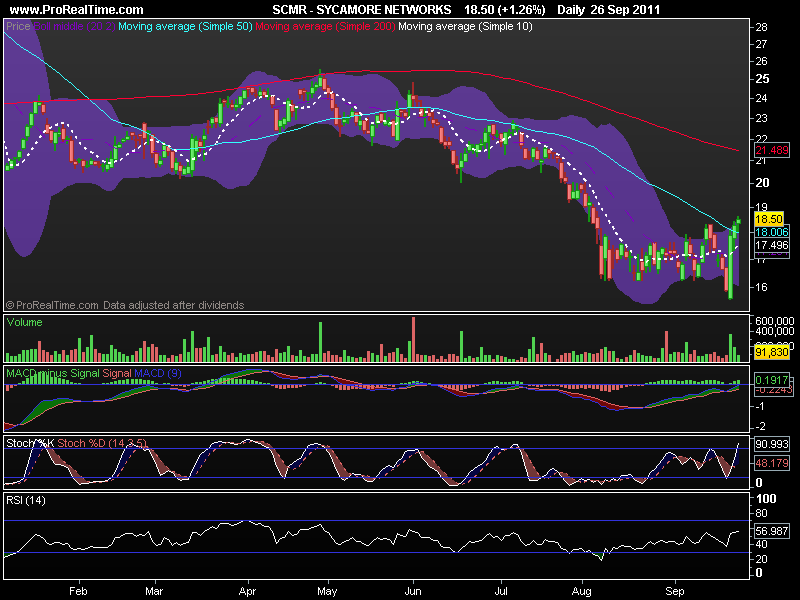The height and width of the screenshot is (600, 800).
Task: Click the 26 Sep 2011 date label
Action: point(630,8)
